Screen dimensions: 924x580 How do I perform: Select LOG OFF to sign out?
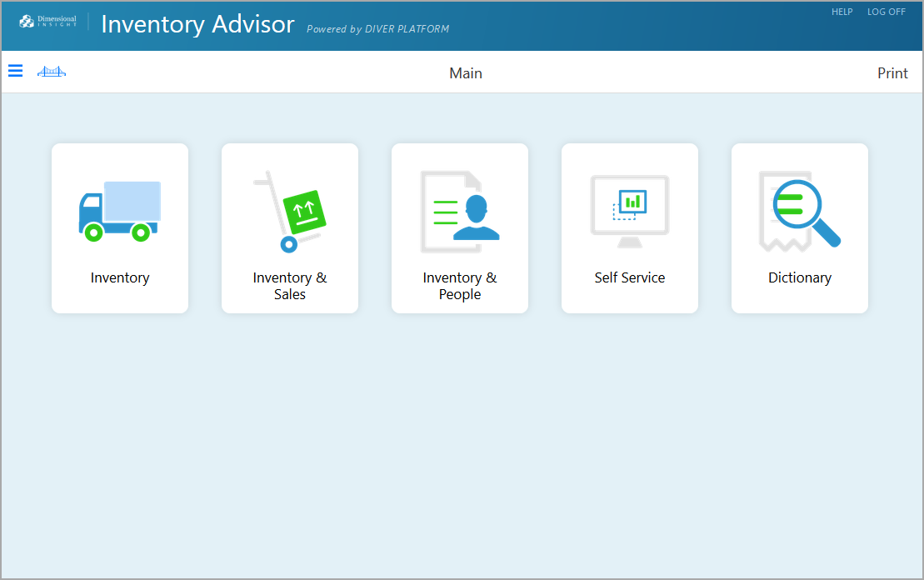tap(886, 12)
